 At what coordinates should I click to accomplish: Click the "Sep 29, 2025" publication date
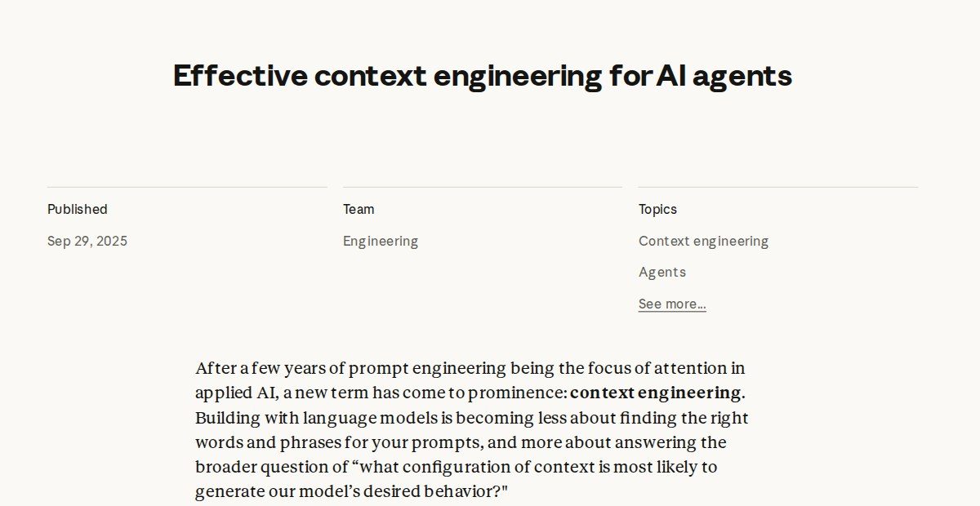(87, 241)
